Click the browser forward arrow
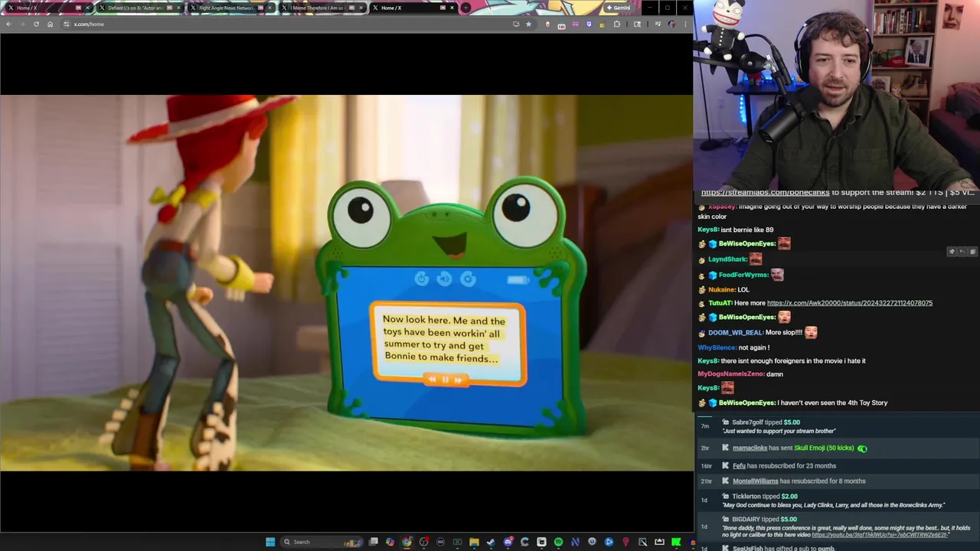 tap(22, 24)
